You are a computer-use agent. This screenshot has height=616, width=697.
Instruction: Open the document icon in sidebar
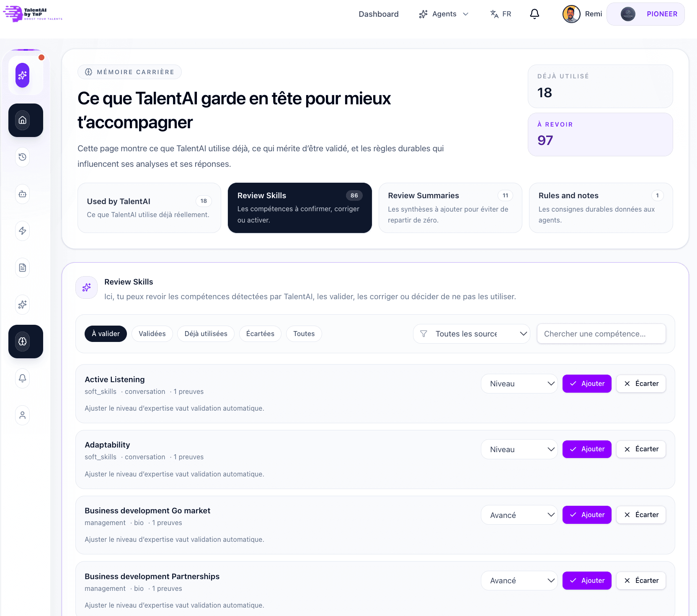tap(23, 268)
